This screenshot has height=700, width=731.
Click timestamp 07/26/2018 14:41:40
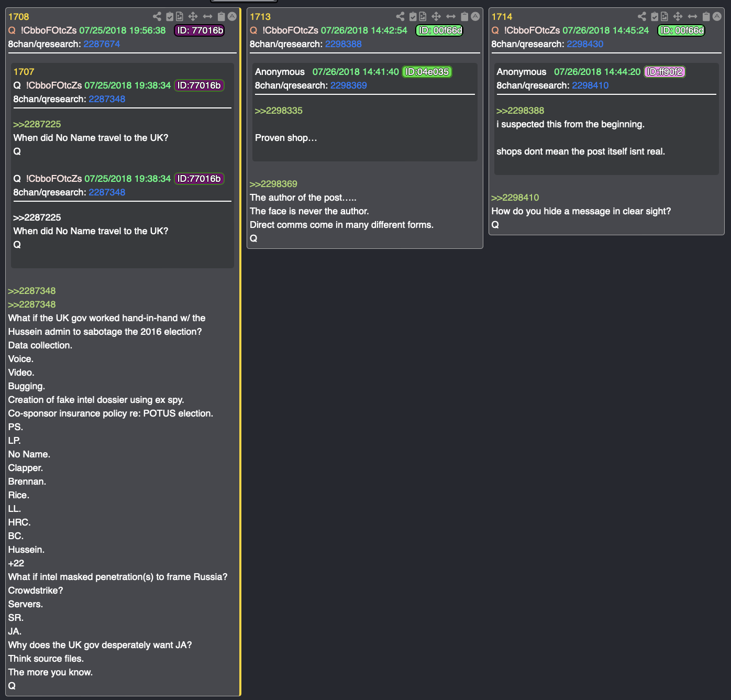pyautogui.click(x=356, y=72)
